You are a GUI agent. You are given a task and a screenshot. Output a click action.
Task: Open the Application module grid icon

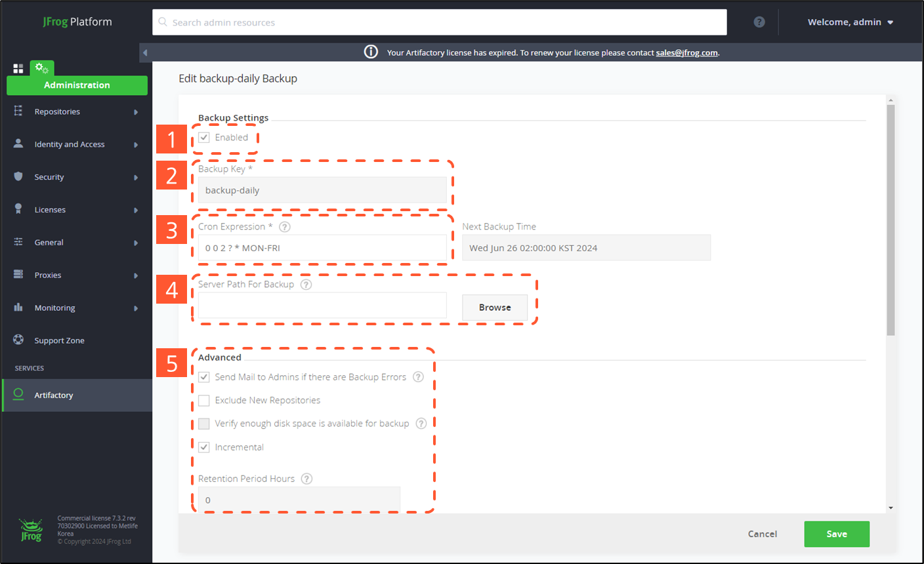tap(18, 68)
